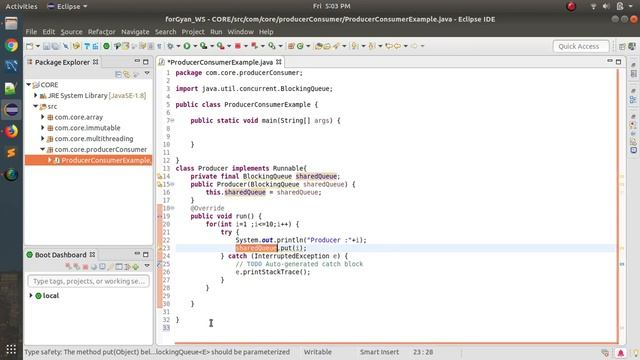Minimize the Boot Dashboard view
This screenshot has height=360, width=640.
(137, 254)
